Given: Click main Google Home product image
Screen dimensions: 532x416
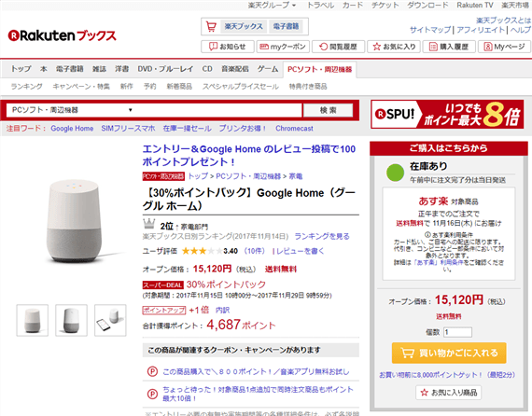Looking at the screenshot, I should (x=75, y=221).
